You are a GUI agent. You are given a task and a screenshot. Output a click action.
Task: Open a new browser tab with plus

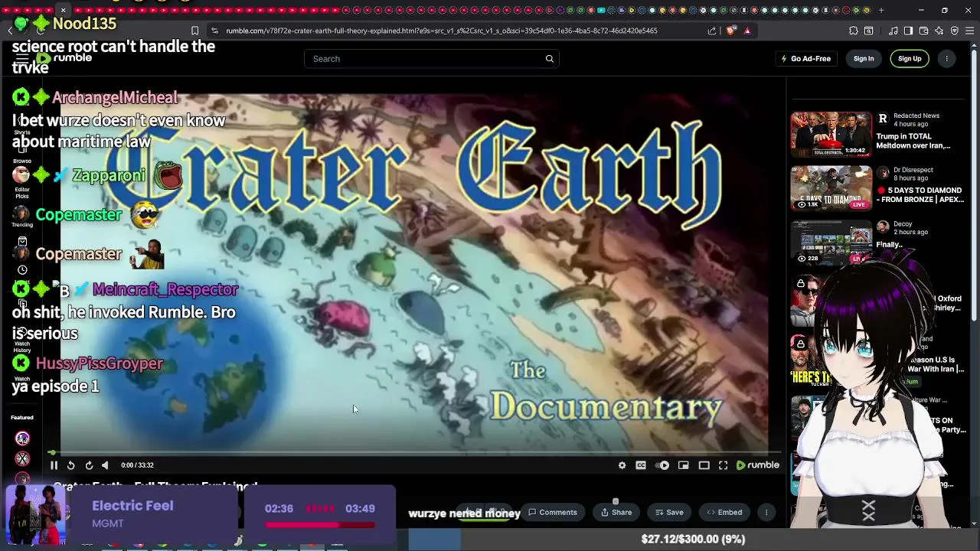881,10
